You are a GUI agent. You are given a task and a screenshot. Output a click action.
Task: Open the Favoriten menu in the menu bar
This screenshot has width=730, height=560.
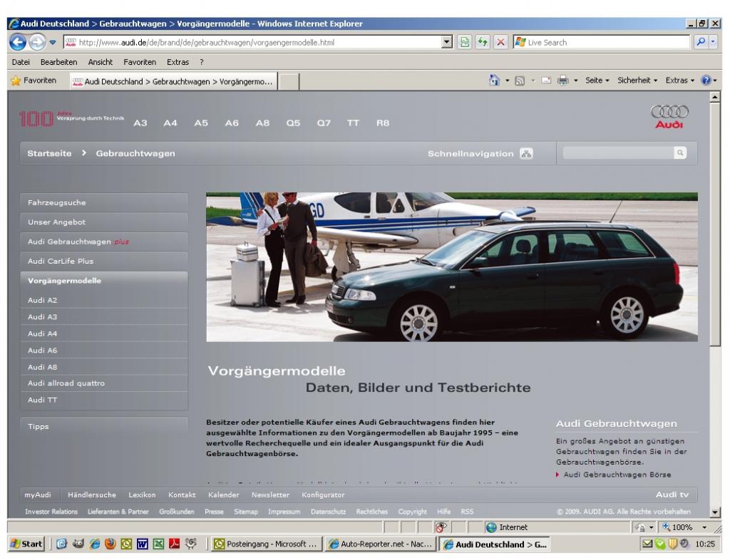coord(140,62)
